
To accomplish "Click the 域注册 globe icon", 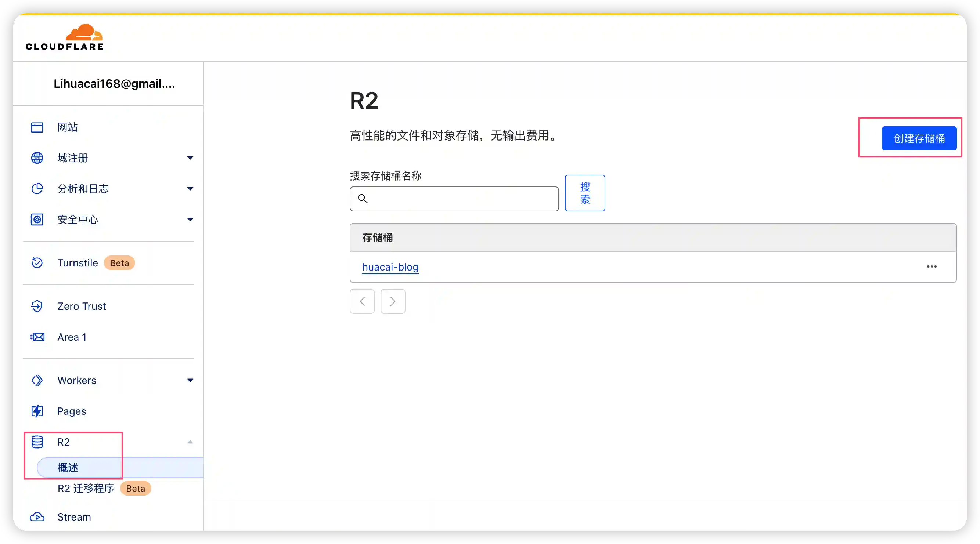I will (x=37, y=158).
